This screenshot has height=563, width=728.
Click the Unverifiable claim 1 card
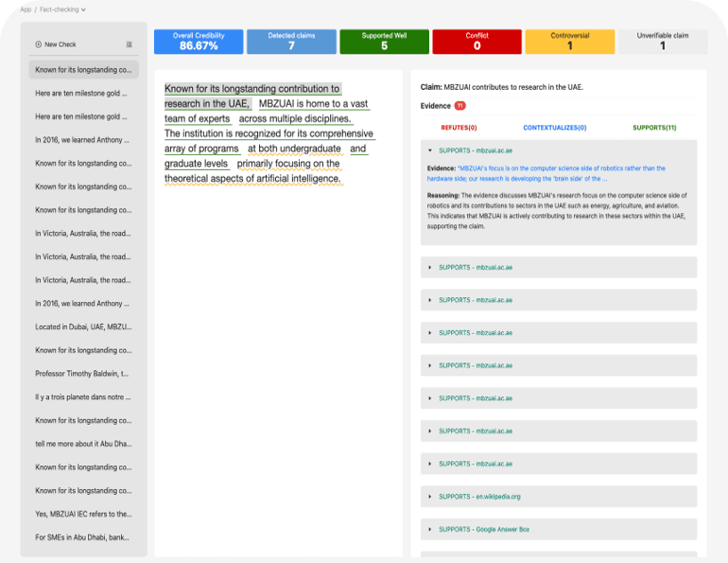click(663, 42)
